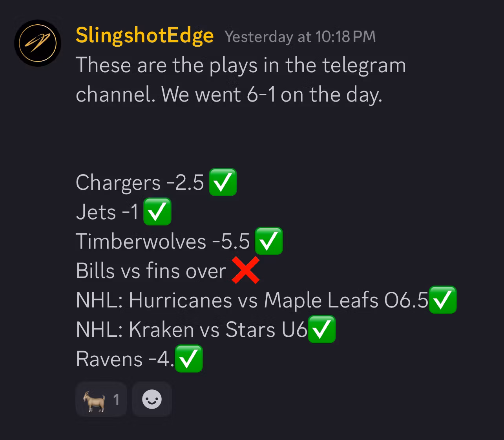The width and height of the screenshot is (504, 440).
Task: Click the SlingshotEdge profile avatar
Action: 38,43
